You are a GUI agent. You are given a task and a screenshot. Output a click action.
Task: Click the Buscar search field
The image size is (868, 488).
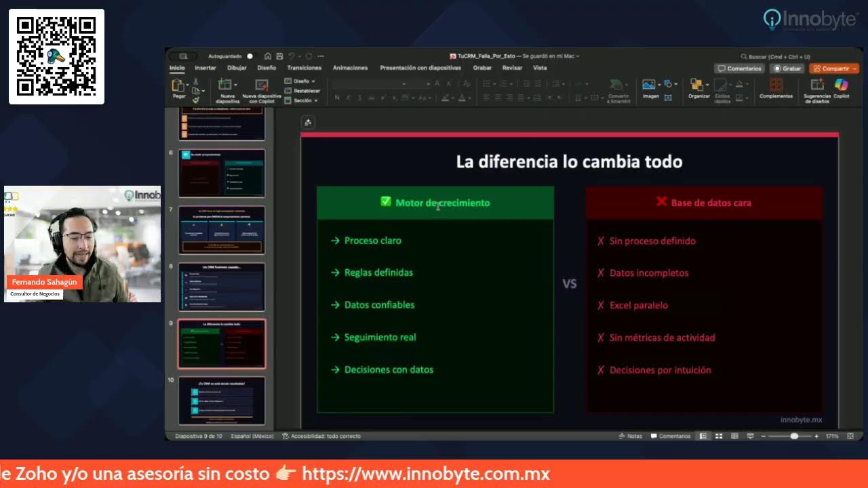pyautogui.click(x=775, y=56)
